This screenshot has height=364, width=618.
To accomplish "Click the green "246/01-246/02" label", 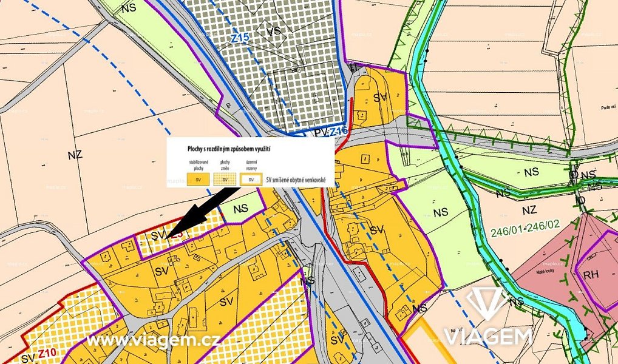I will pyautogui.click(x=525, y=230).
